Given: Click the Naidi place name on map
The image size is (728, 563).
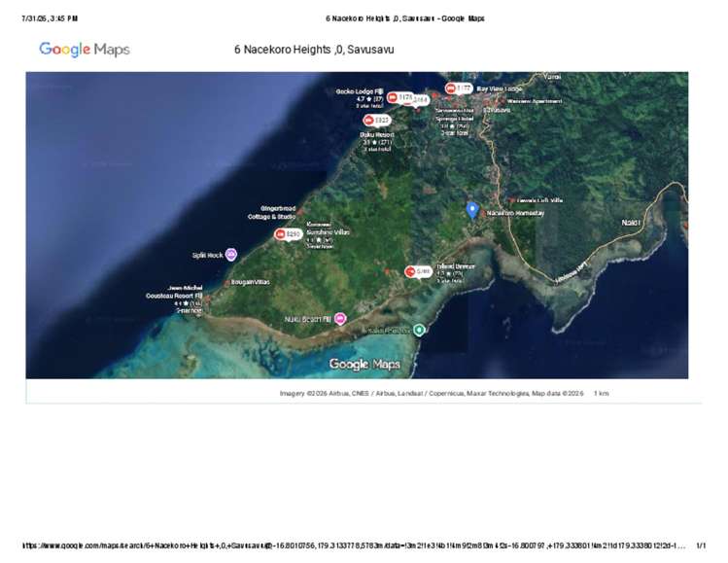Looking at the screenshot, I should 631,223.
